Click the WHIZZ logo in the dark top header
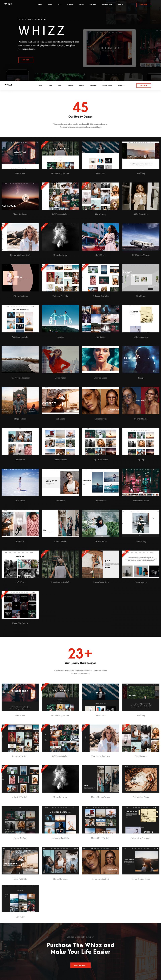This screenshot has width=161, height=980. [8, 4]
